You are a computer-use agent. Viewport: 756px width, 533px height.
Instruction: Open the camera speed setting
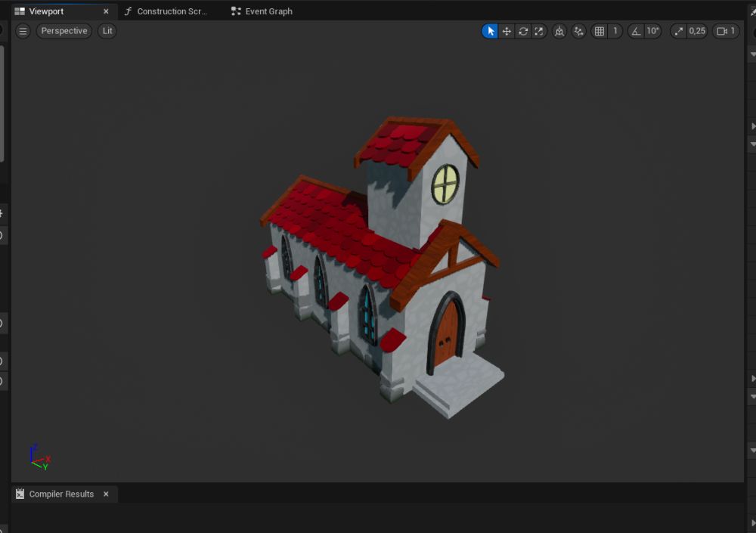tap(726, 31)
